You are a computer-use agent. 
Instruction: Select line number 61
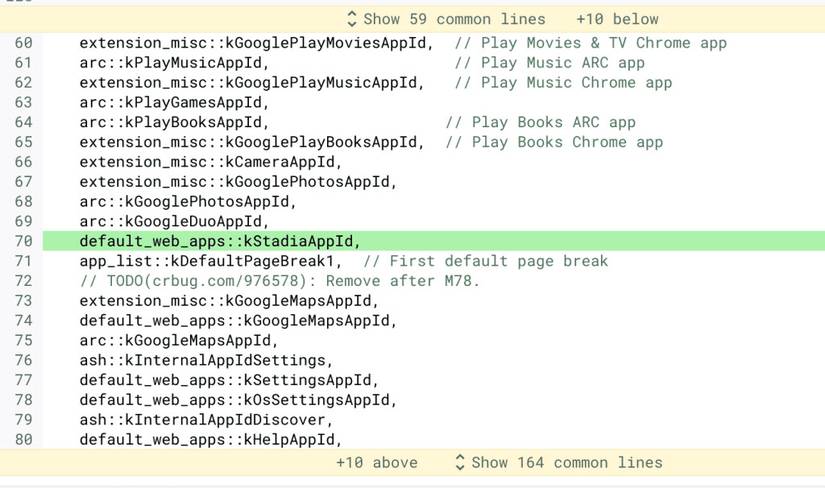[23, 63]
